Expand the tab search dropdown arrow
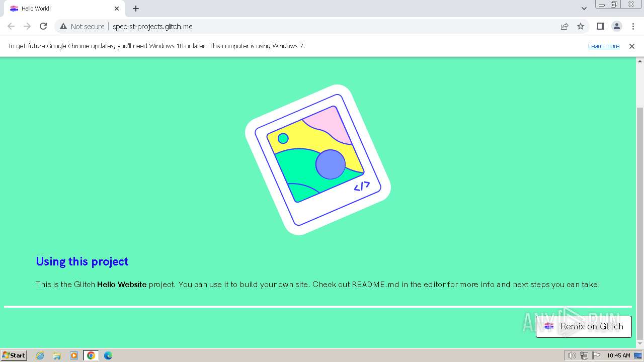Image resolution: width=644 pixels, height=362 pixels. (x=584, y=9)
